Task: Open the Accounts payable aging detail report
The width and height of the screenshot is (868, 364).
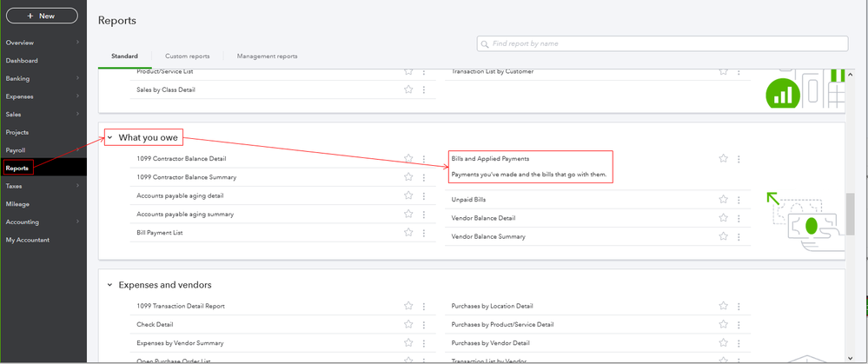Action: click(x=180, y=195)
